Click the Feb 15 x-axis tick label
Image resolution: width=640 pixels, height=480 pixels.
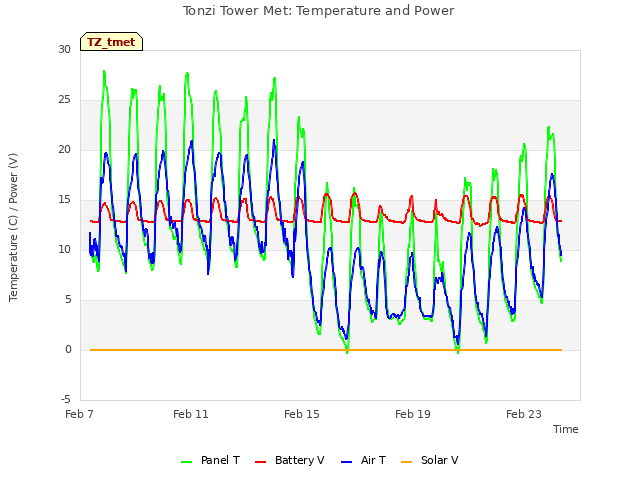pos(302,414)
